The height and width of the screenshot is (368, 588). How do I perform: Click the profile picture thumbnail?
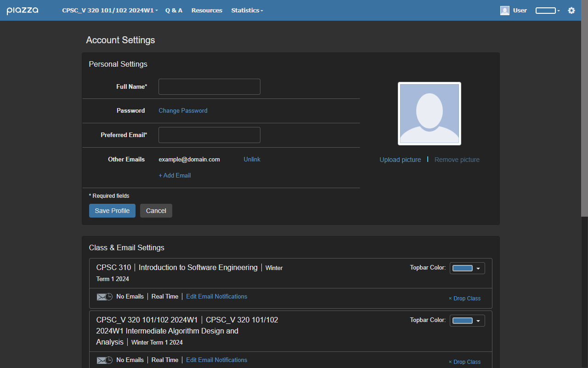pos(430,114)
